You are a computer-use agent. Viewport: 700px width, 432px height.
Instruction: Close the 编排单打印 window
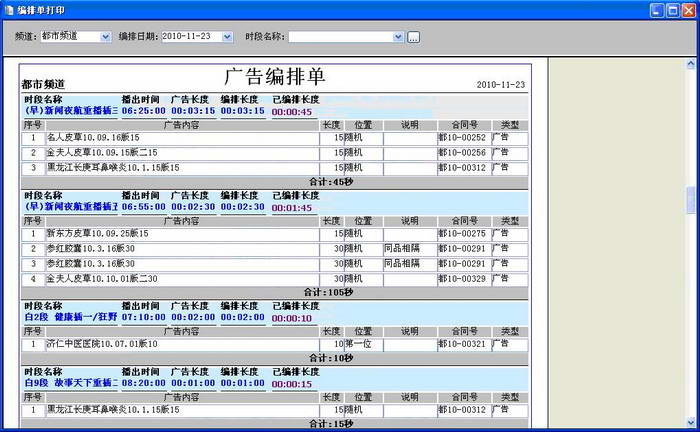click(x=688, y=10)
